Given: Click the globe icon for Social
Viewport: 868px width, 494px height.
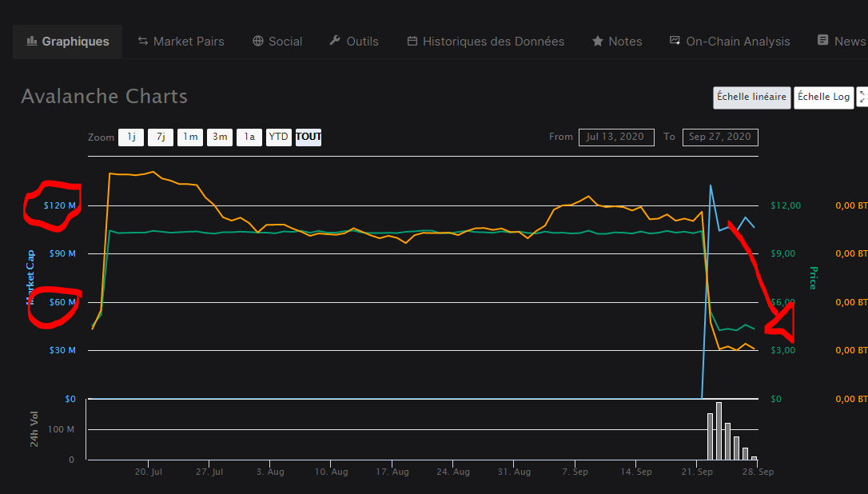Looking at the screenshot, I should 258,41.
